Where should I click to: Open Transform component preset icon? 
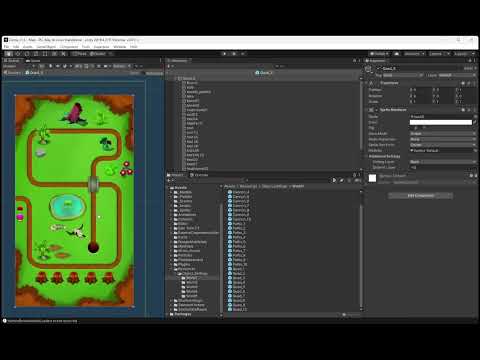[x=469, y=83]
